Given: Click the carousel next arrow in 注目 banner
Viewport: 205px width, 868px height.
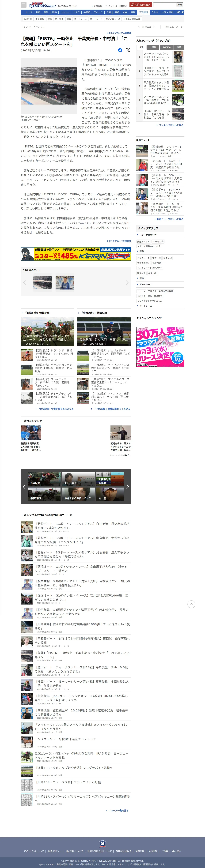Looking at the screenshot, I should [x=127, y=487].
